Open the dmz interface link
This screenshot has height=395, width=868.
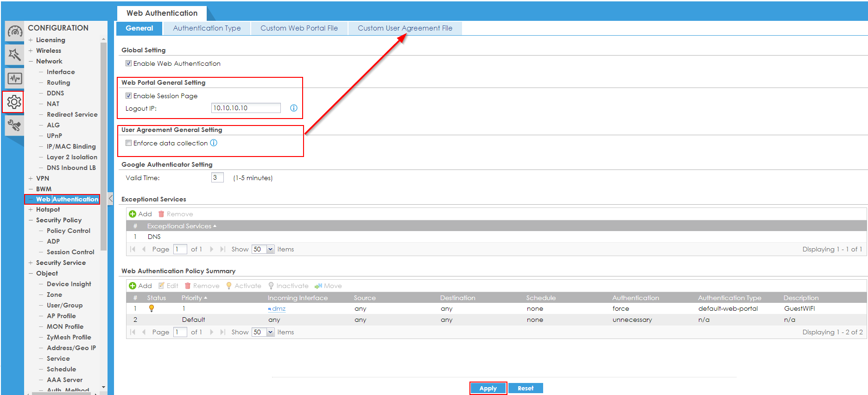[x=279, y=308]
